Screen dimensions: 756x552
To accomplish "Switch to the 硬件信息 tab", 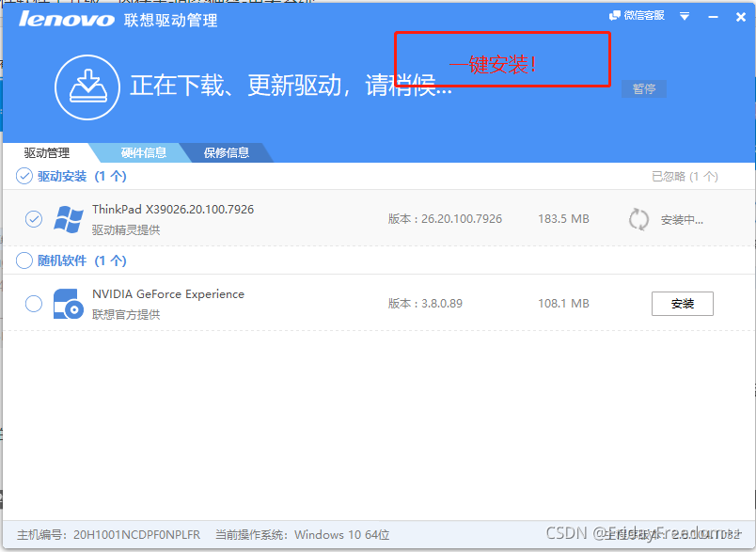I will point(143,153).
